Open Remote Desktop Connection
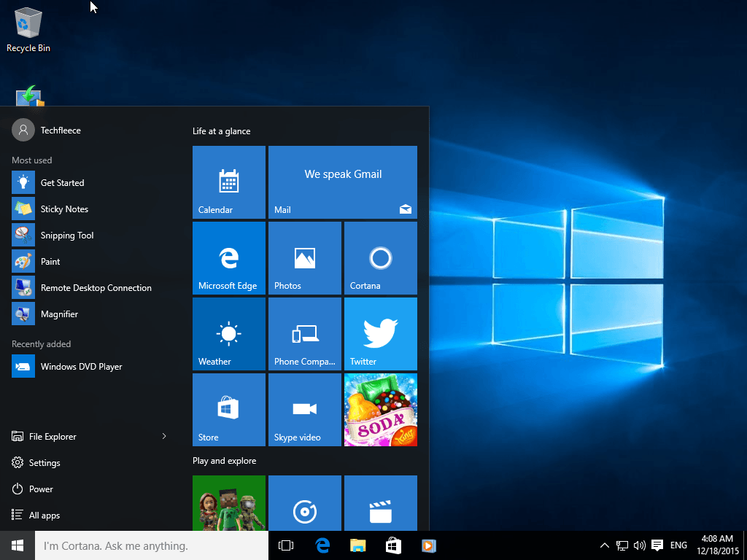Viewport: 747px width, 560px height. (90, 287)
